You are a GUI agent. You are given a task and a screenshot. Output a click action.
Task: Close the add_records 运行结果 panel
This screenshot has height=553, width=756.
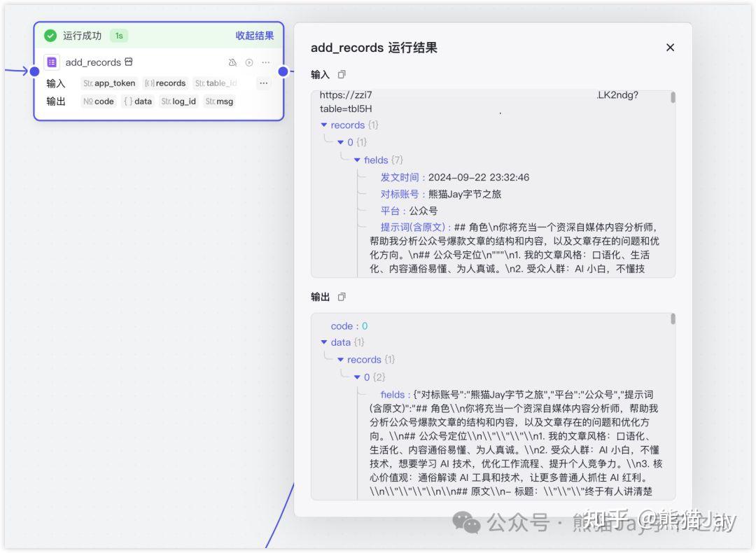(670, 48)
